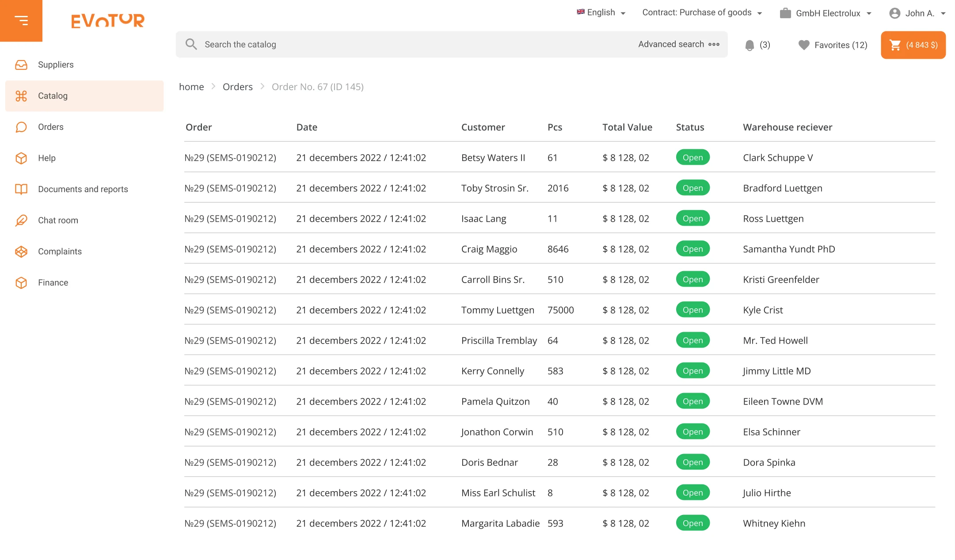The height and width of the screenshot is (560, 955).
Task: Click customer name Toby Strosin Sr.
Action: coord(495,188)
